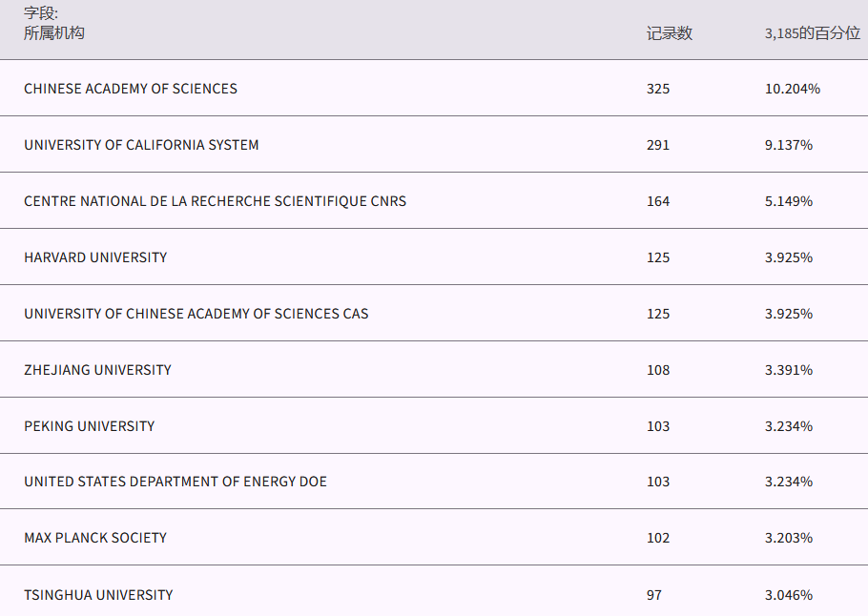Click the record count 97 for Tsinghua
The image size is (868, 616).
point(653,595)
